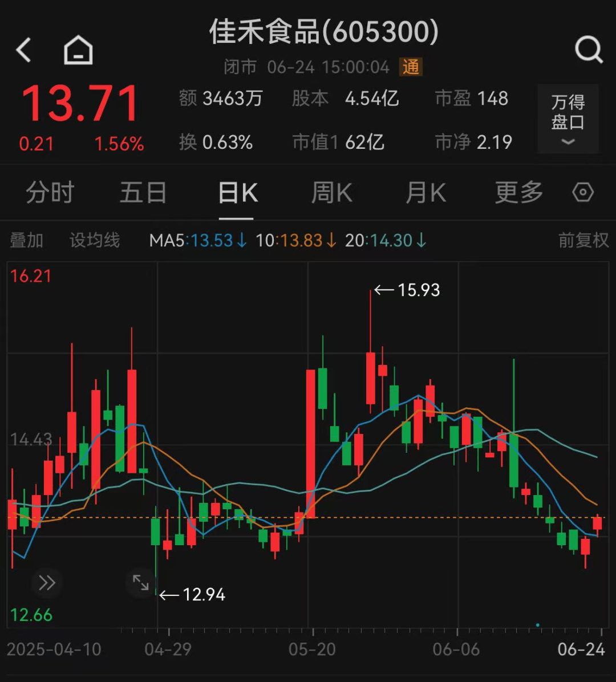This screenshot has height=682, width=616.
Task: Tap the stock title 佳禾食品(605300)
Action: 323,32
